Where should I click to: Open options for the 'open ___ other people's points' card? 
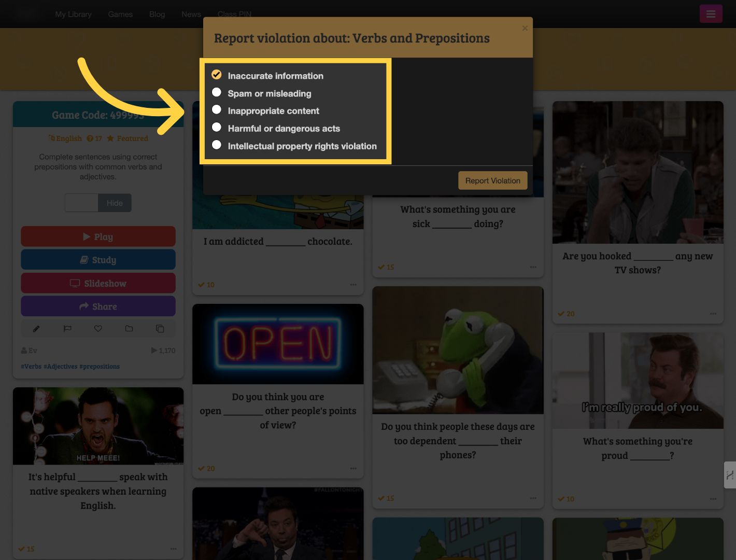[x=353, y=468]
